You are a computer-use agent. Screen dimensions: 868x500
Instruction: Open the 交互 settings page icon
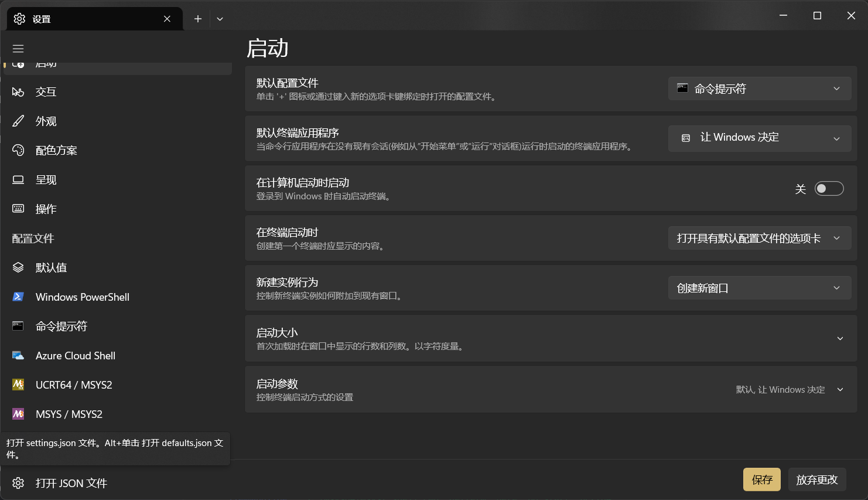[x=18, y=92]
